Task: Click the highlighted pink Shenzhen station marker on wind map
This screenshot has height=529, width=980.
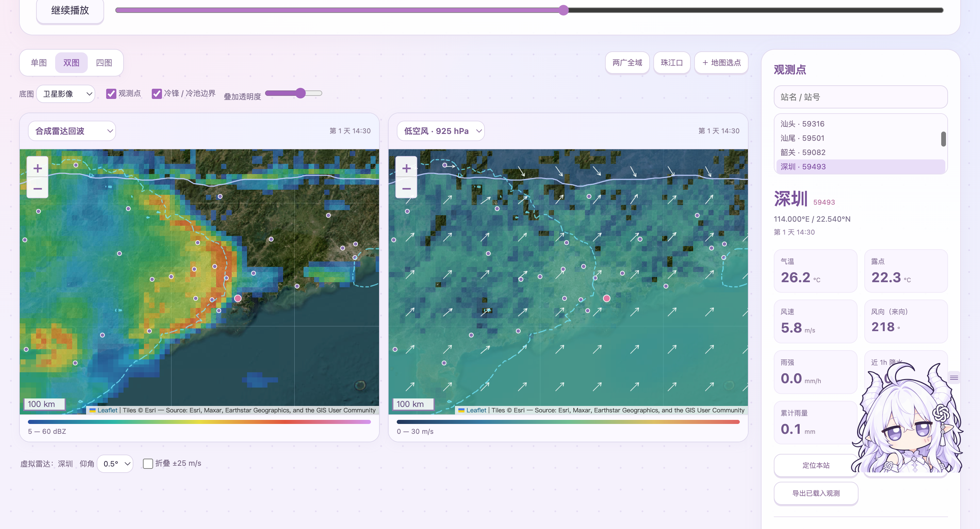Action: (607, 298)
